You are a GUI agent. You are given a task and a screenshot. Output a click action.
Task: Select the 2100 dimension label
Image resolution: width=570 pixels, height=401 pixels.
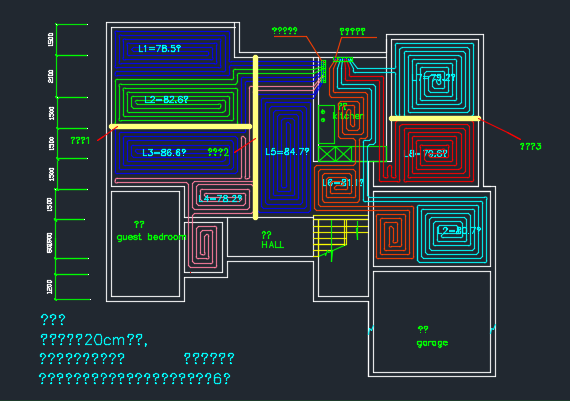coord(51,76)
